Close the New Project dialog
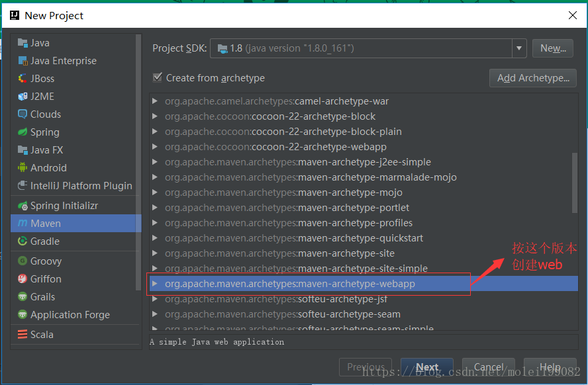The height and width of the screenshot is (385, 588). point(572,15)
